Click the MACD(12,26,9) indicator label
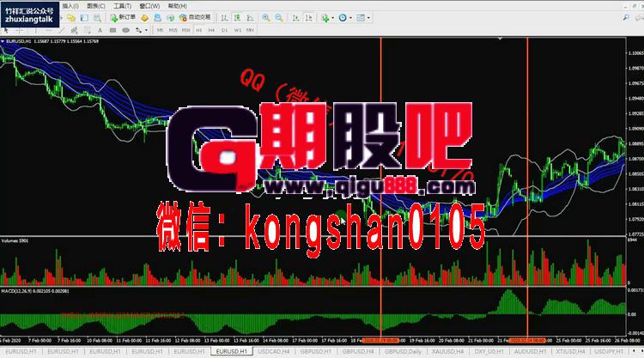 [35, 291]
